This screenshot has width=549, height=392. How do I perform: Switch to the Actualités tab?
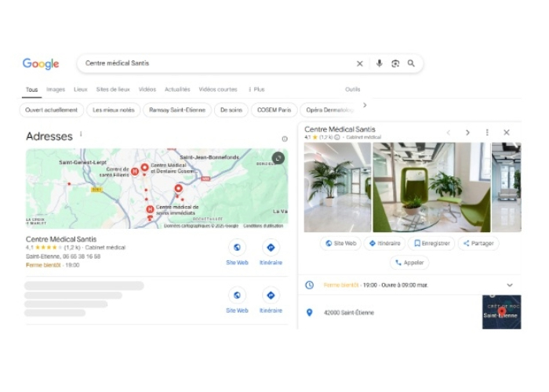click(x=177, y=89)
